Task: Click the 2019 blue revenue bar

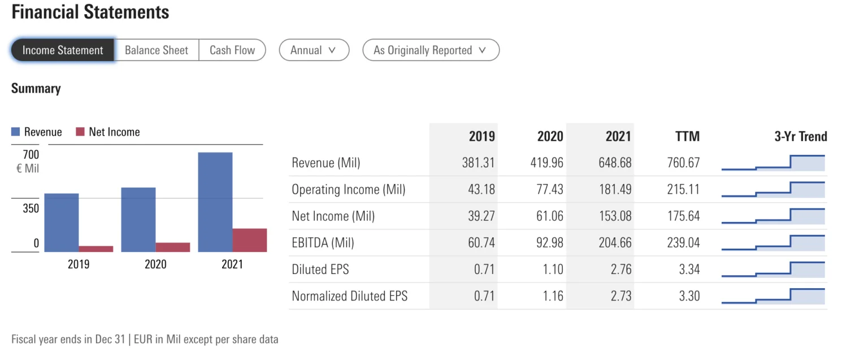Action: [62, 222]
